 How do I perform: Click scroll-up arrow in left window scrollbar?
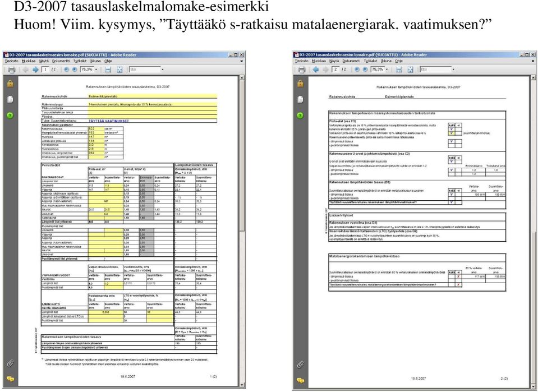[242, 78]
